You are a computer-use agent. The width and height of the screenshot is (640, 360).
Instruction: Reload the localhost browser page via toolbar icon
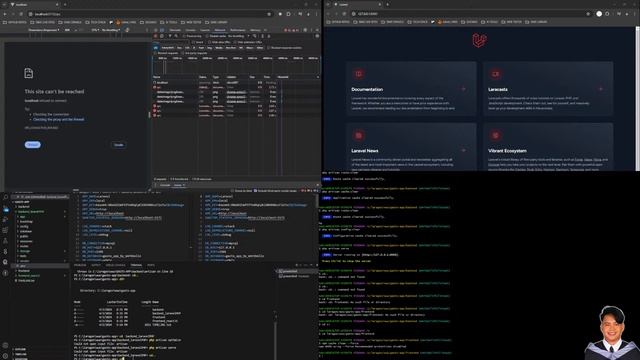pyautogui.click(x=21, y=14)
